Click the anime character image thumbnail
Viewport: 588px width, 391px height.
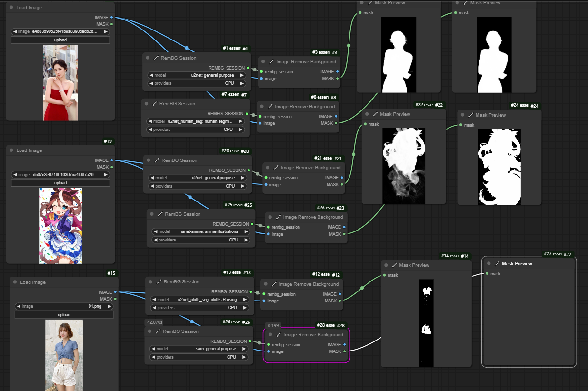tap(60, 225)
